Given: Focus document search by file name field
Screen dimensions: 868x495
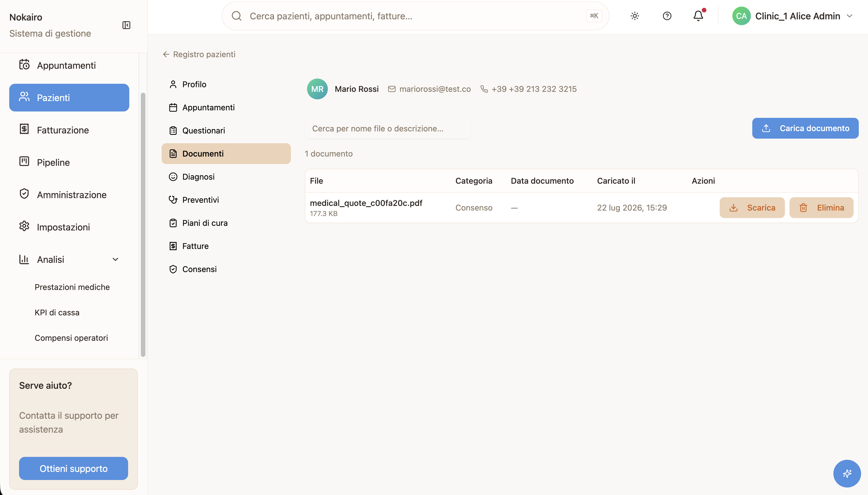Looking at the screenshot, I should [x=388, y=129].
